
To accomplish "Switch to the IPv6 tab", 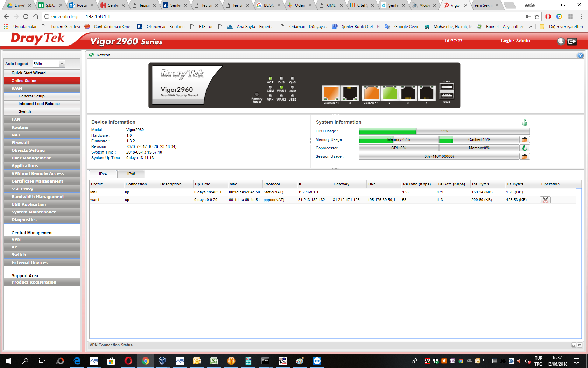I will [131, 174].
